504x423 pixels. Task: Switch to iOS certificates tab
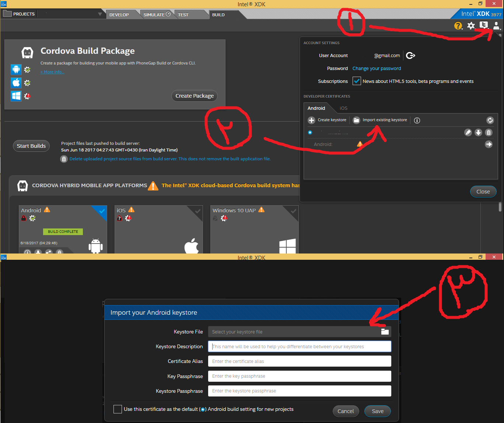[343, 108]
